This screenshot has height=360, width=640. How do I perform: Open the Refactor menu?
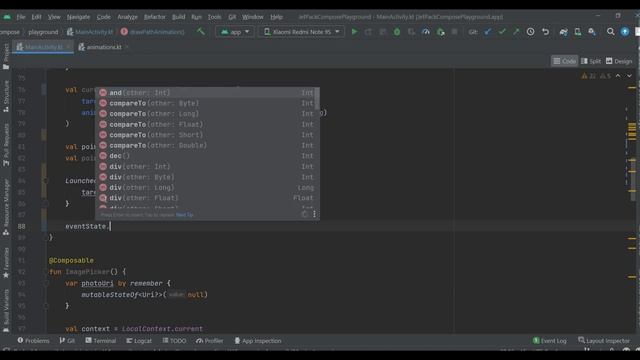click(155, 17)
